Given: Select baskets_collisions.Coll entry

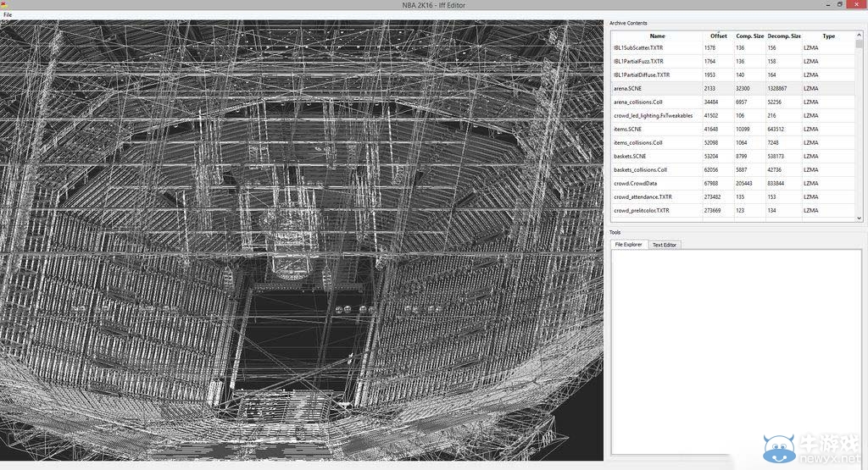Looking at the screenshot, I should (x=733, y=169).
